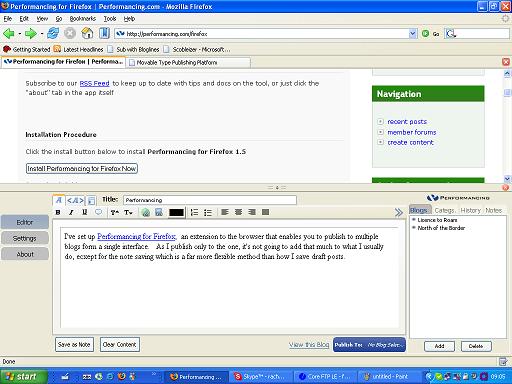Insert a bulleted list
This screenshot has height=384, width=512.
tap(208, 212)
